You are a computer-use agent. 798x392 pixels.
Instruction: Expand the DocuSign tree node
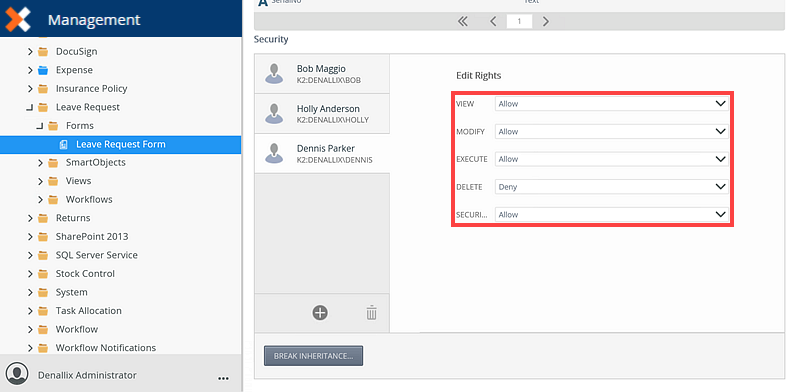(31, 51)
